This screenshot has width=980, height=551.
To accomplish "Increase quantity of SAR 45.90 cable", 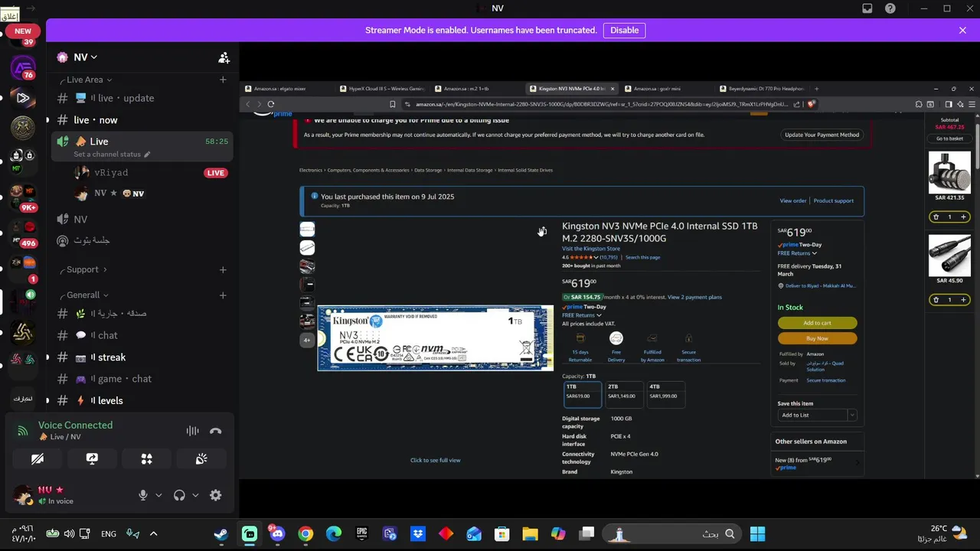I will tap(964, 300).
